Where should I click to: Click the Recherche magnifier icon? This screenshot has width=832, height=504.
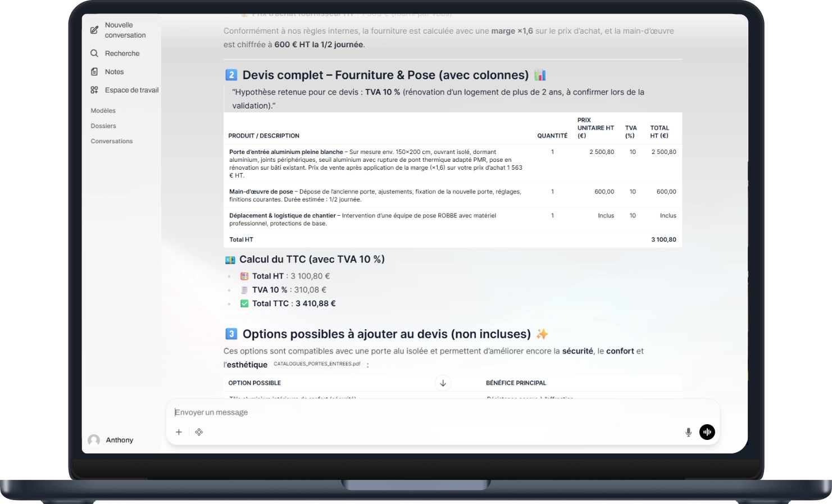click(x=94, y=53)
